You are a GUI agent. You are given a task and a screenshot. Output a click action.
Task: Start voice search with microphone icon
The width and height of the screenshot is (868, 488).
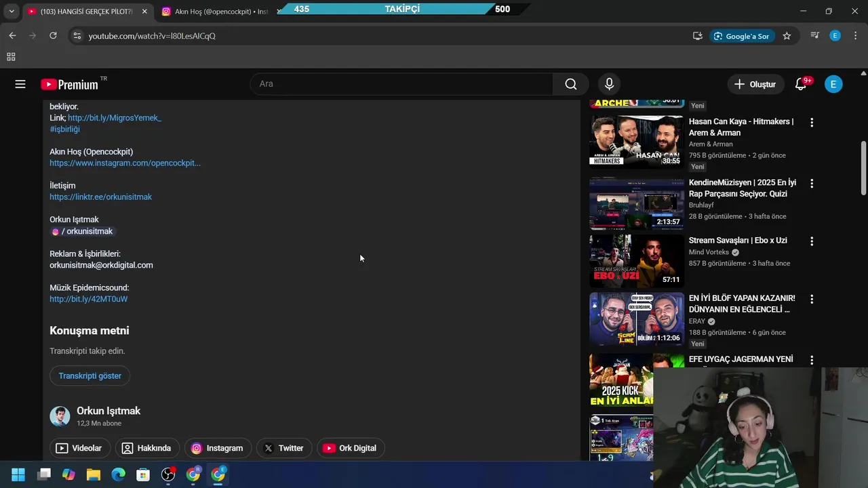[609, 84]
